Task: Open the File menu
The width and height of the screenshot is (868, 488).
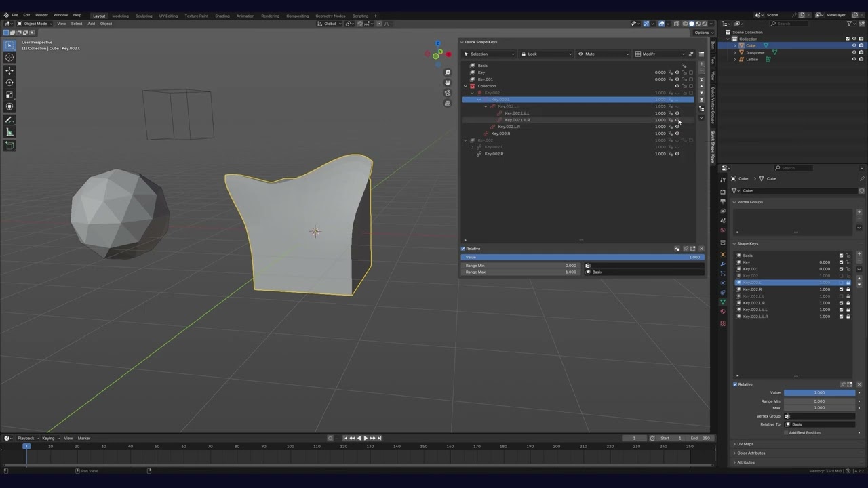Action: point(15,15)
